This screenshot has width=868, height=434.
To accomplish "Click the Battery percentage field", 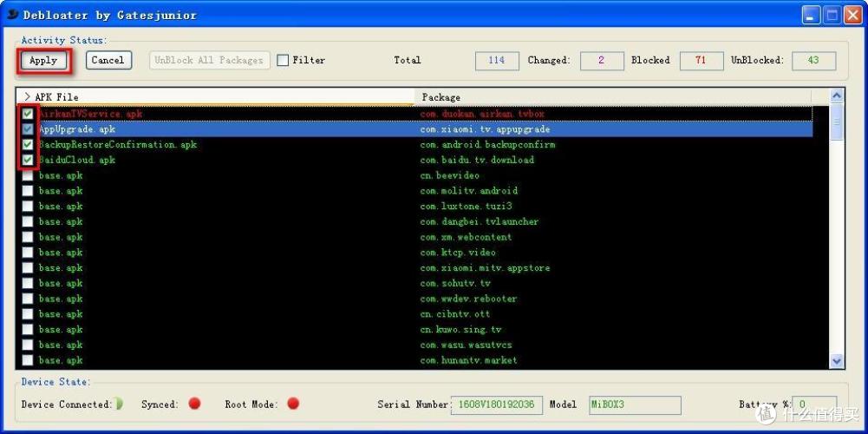I will [813, 404].
